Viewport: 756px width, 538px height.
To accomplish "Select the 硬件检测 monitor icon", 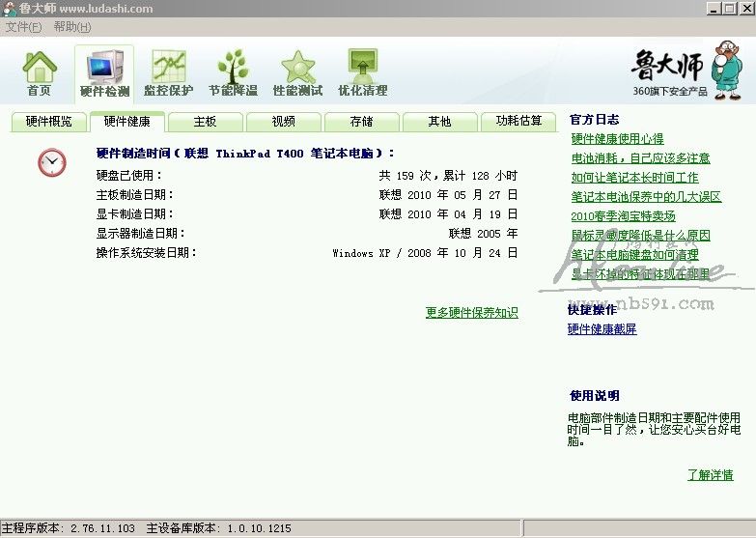I will (104, 73).
